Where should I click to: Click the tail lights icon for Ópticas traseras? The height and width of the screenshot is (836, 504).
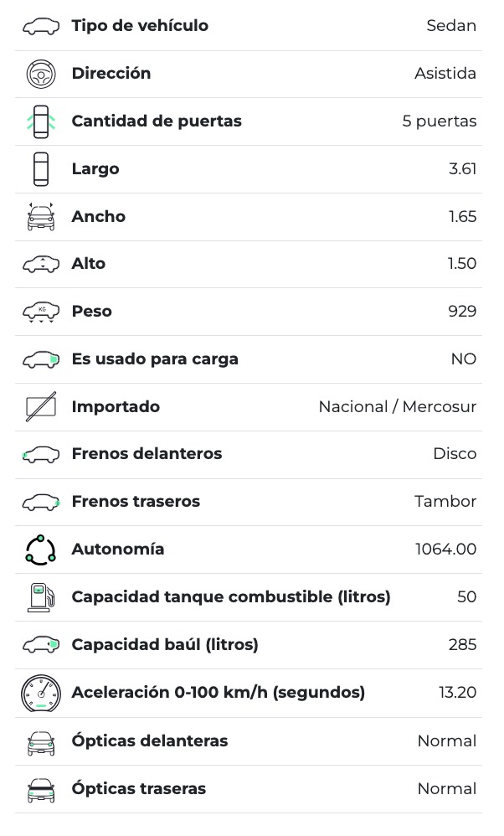pyautogui.click(x=41, y=789)
